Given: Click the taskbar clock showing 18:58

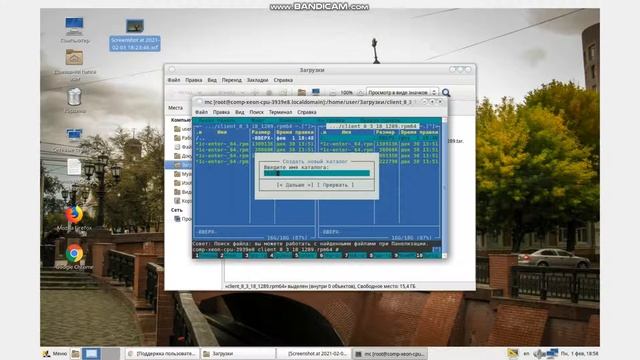Looking at the screenshot, I should point(579,353).
